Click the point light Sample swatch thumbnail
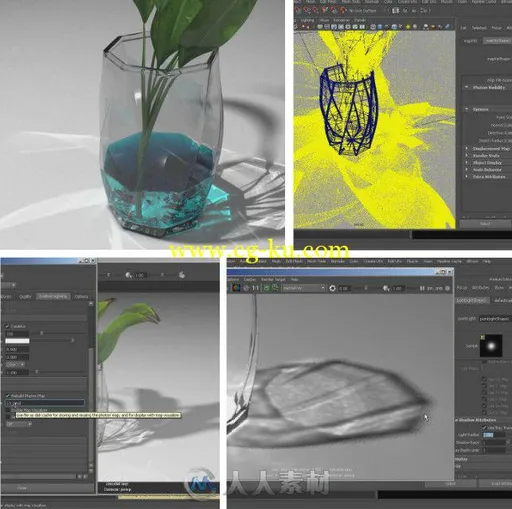Image resolution: width=512 pixels, height=509 pixels. click(x=491, y=346)
